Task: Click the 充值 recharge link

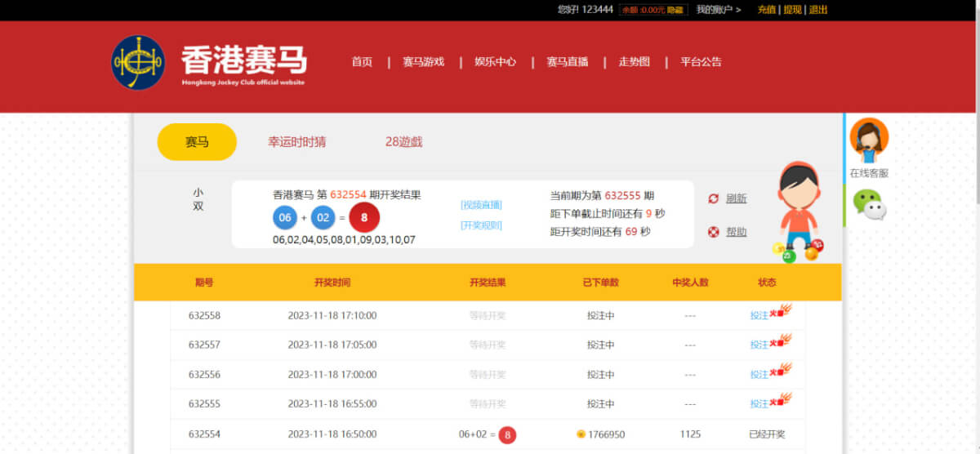Action: (x=766, y=10)
